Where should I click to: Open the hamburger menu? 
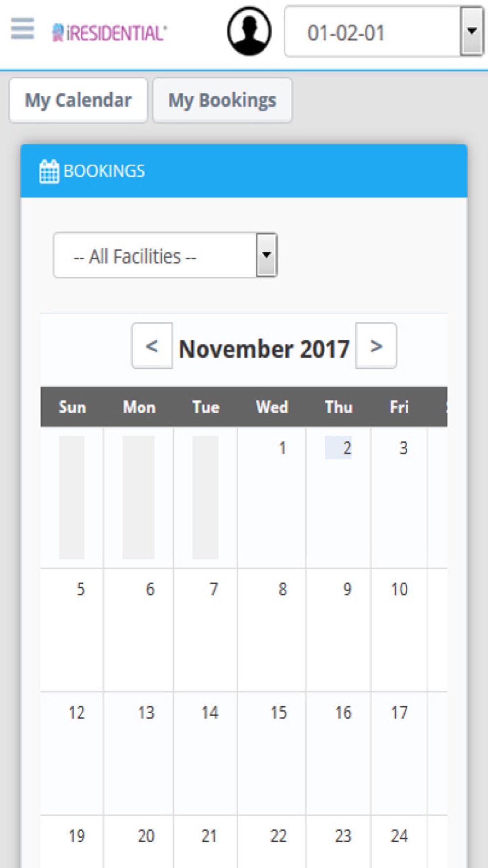pos(22,29)
